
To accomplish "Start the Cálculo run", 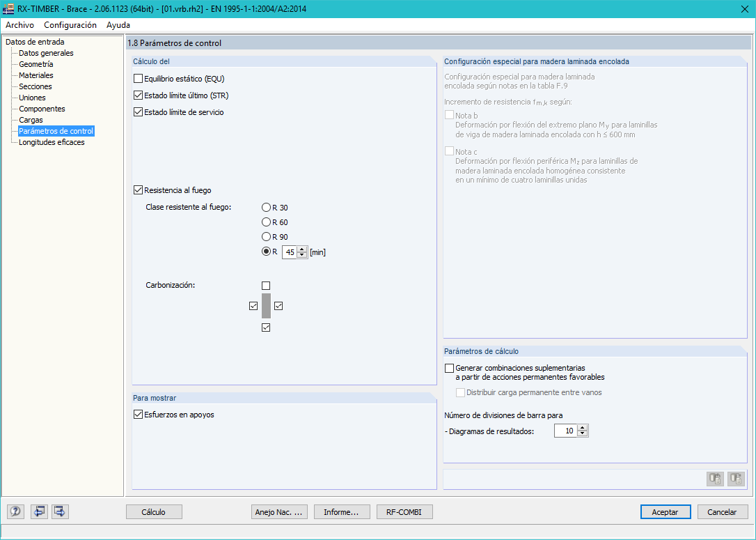I will [x=153, y=511].
